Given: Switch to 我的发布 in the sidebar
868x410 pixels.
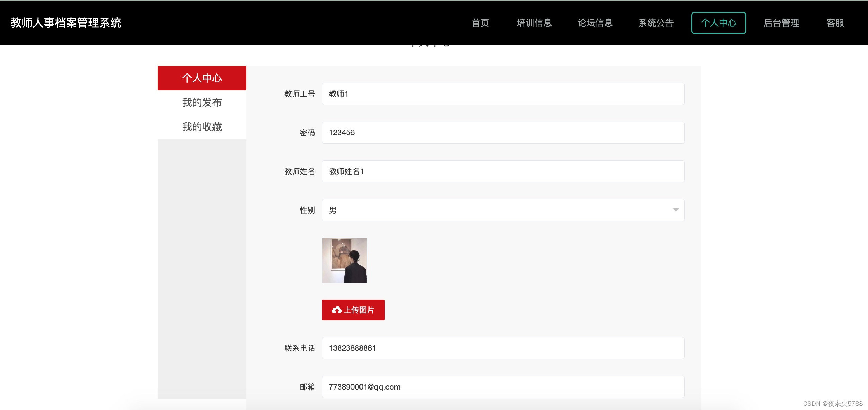Looking at the screenshot, I should (202, 102).
